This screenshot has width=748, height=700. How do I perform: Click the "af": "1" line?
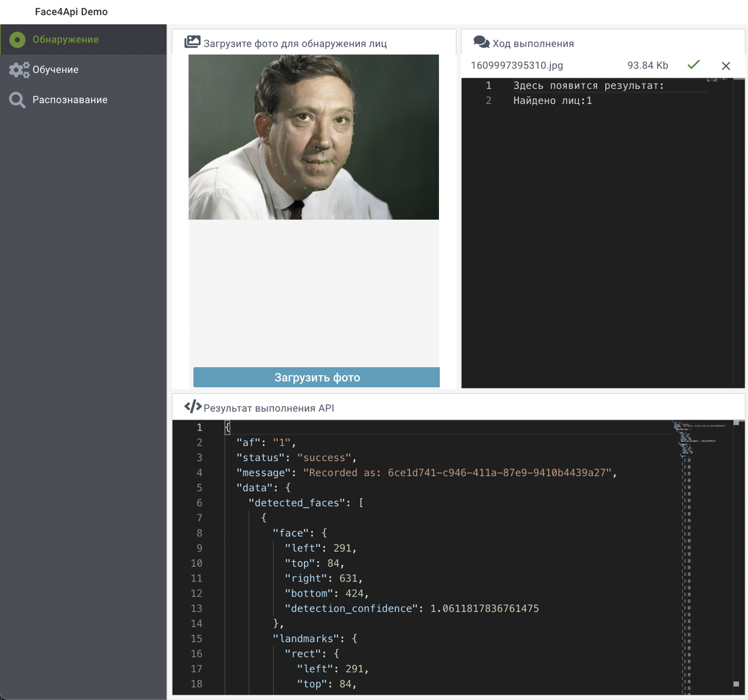pyautogui.click(x=266, y=442)
